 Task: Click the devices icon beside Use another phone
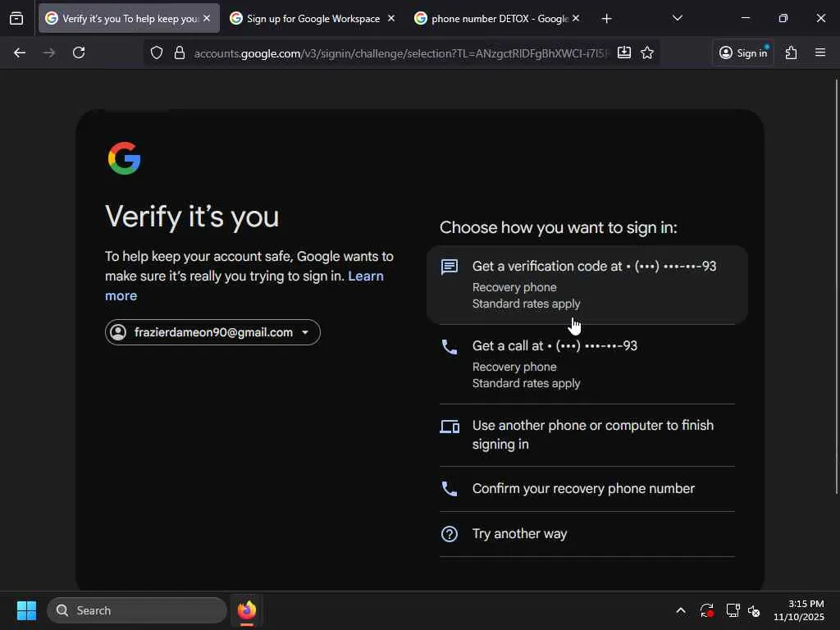tap(450, 427)
